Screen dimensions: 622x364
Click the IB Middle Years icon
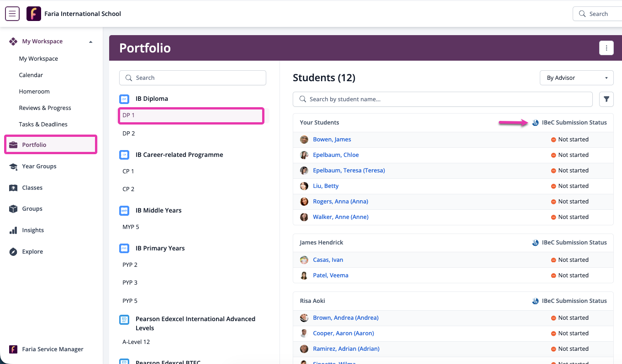(x=124, y=211)
